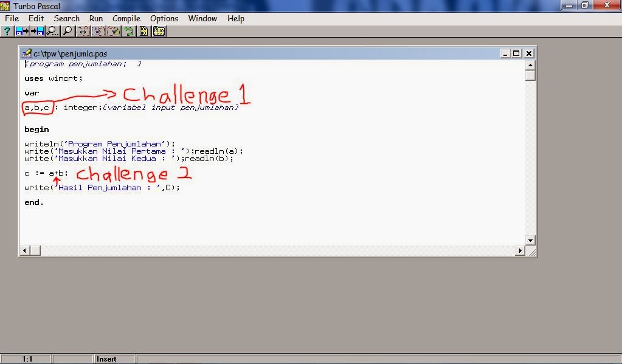This screenshot has width=622, height=364.
Task: Toggle the Insert mode indicator
Action: 108,359
